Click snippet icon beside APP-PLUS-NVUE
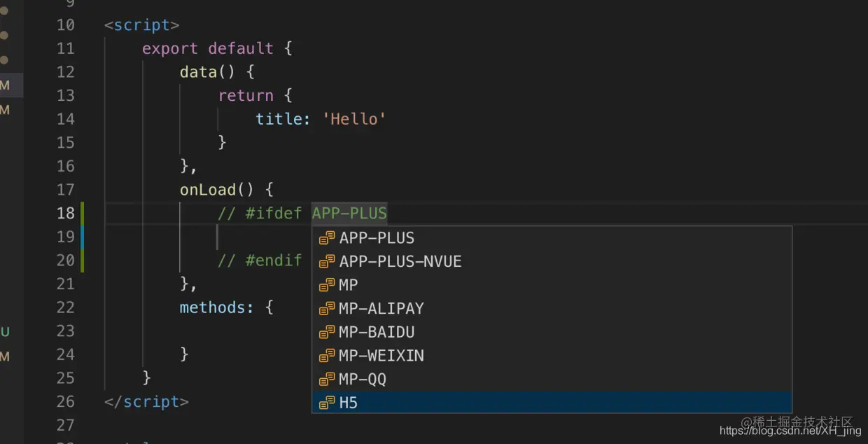 coord(327,262)
